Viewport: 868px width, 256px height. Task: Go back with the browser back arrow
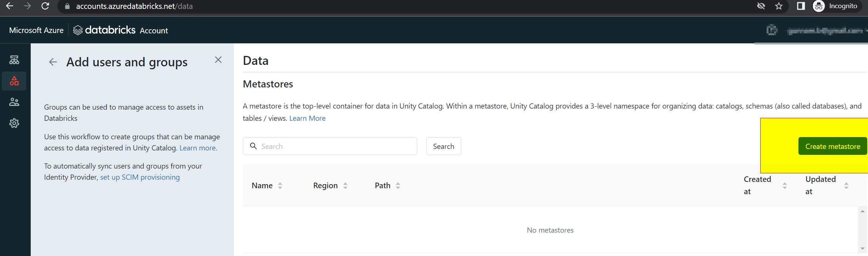10,6
